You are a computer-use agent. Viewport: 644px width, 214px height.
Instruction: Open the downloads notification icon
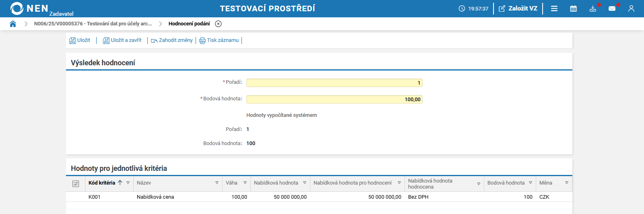tap(593, 8)
